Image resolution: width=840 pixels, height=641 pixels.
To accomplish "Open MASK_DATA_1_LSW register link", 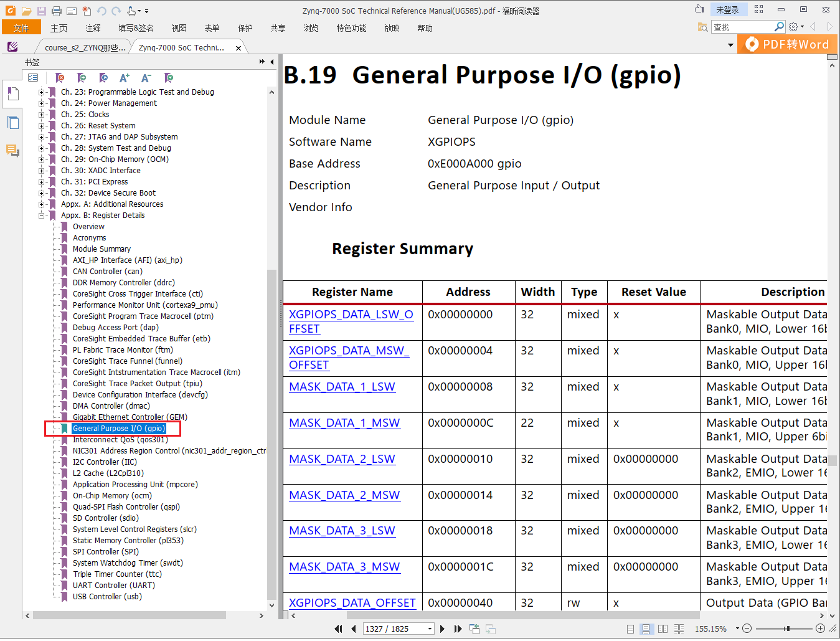I will click(342, 387).
